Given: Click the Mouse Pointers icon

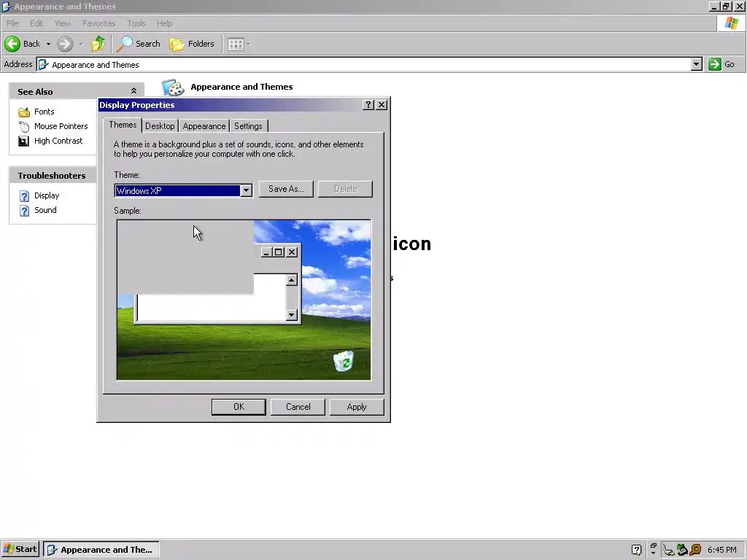Looking at the screenshot, I should (24, 126).
